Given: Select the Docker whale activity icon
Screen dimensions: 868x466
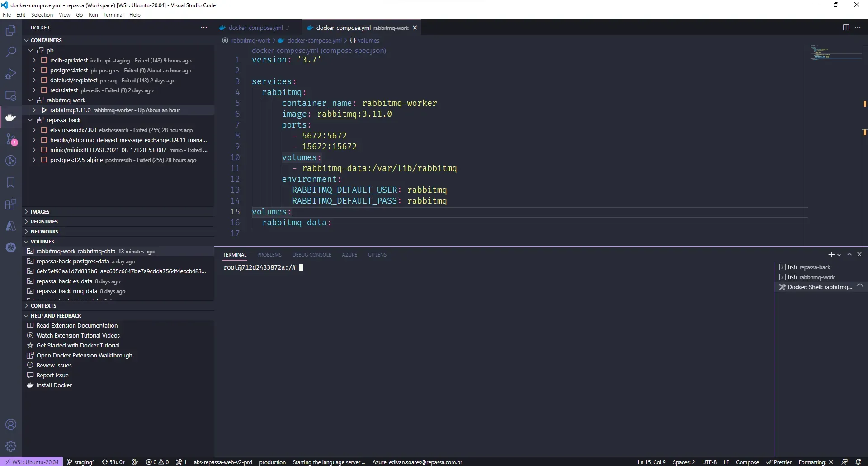Looking at the screenshot, I should 11,118.
